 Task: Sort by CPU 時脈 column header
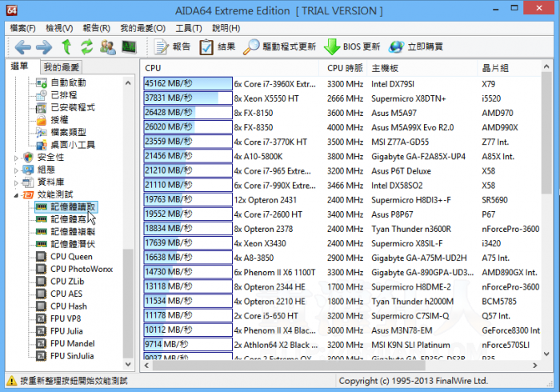click(345, 68)
